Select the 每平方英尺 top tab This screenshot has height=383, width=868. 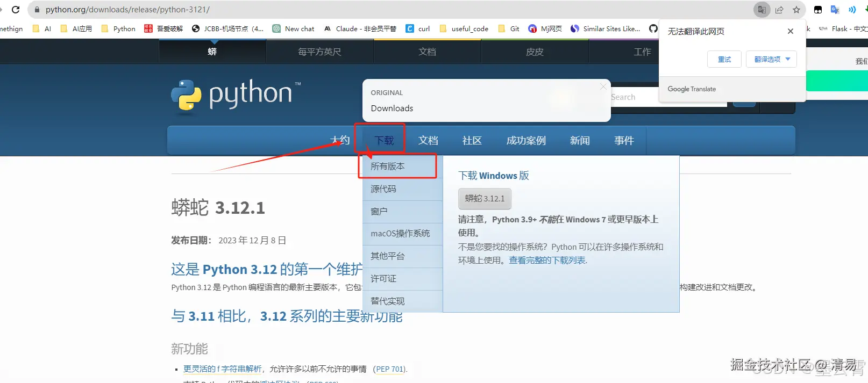320,52
